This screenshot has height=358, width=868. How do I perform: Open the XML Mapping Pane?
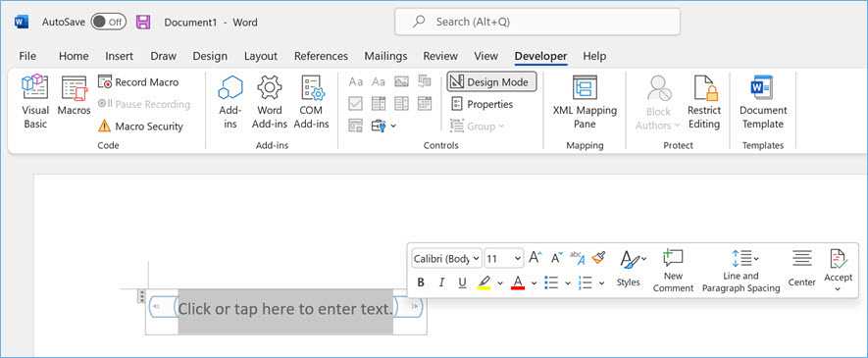coord(585,102)
